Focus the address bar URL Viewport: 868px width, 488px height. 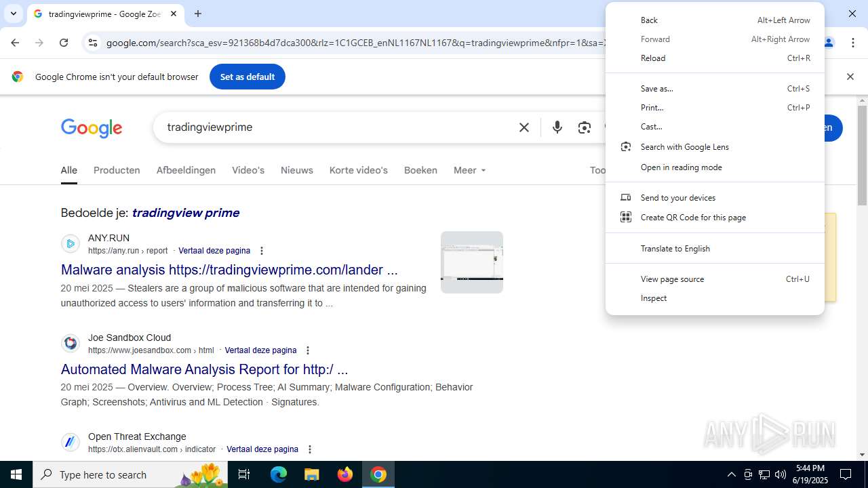(x=355, y=43)
